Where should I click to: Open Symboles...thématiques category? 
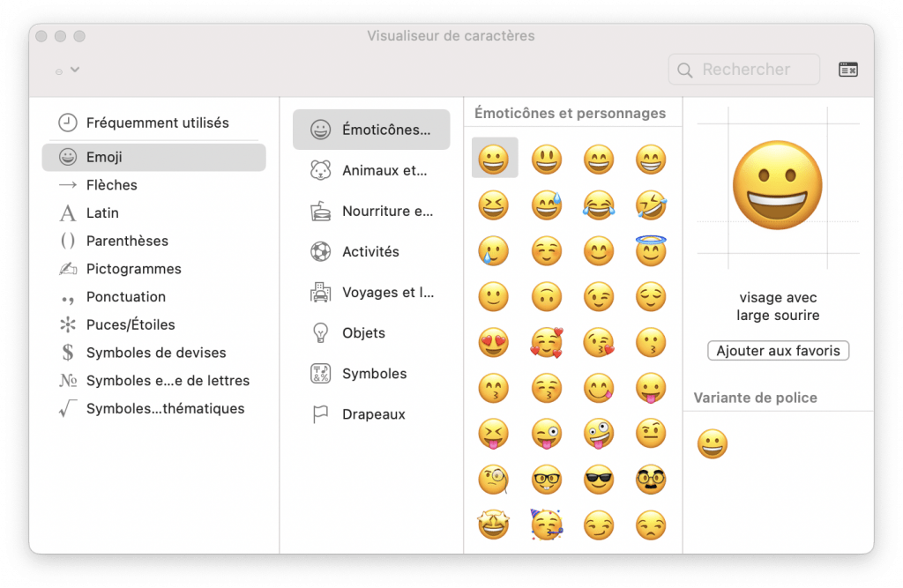click(x=153, y=408)
